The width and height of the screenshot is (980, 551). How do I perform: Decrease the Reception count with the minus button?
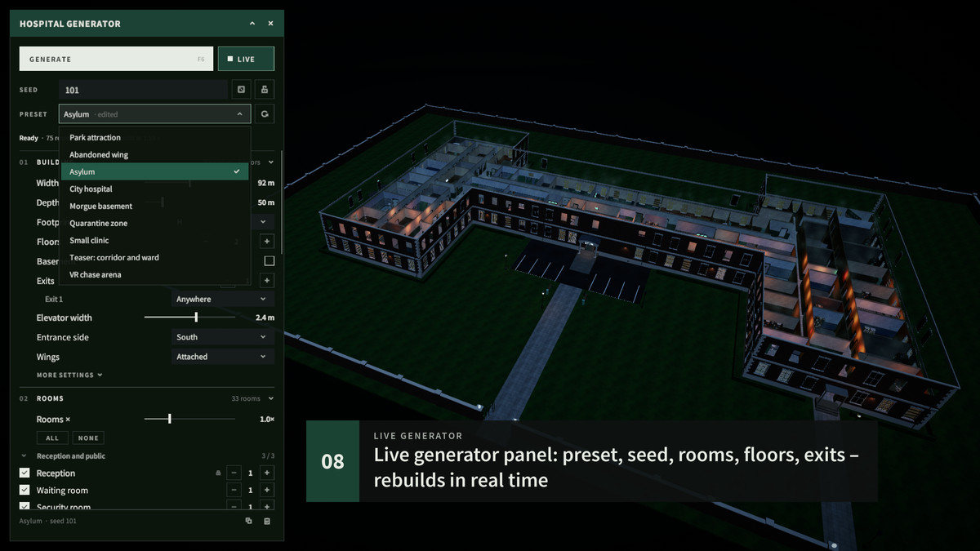tap(234, 473)
